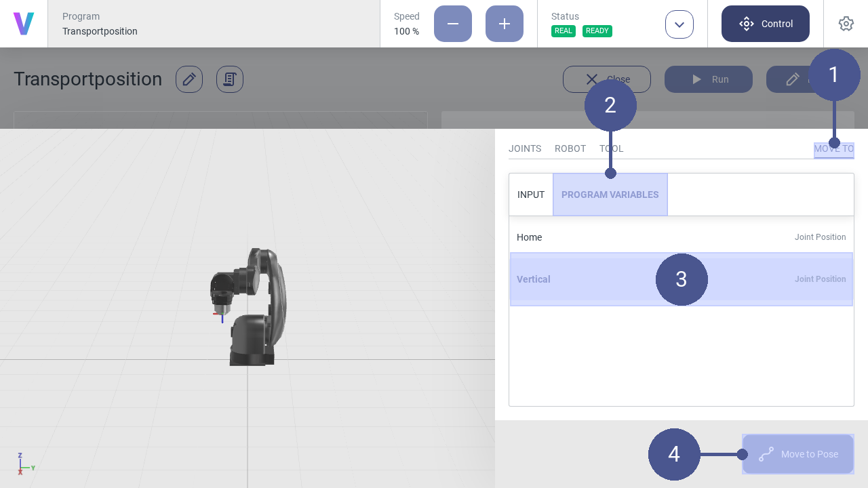868x488 pixels.
Task: Open the program script log icon
Action: [x=230, y=79]
